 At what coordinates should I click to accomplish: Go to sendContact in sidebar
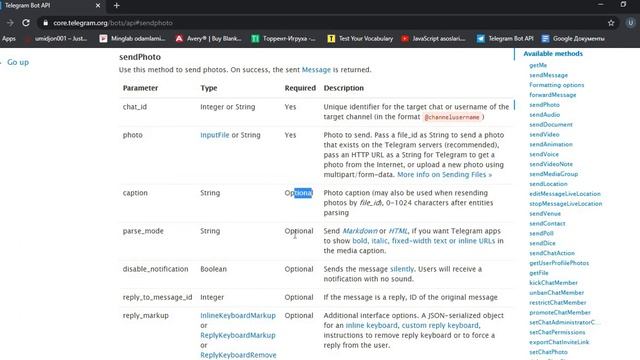(547, 224)
